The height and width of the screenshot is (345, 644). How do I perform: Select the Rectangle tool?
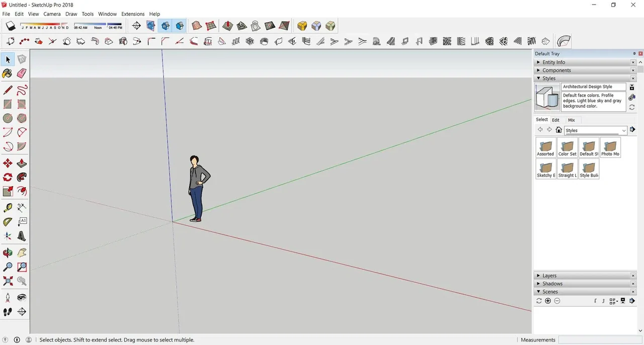click(8, 104)
